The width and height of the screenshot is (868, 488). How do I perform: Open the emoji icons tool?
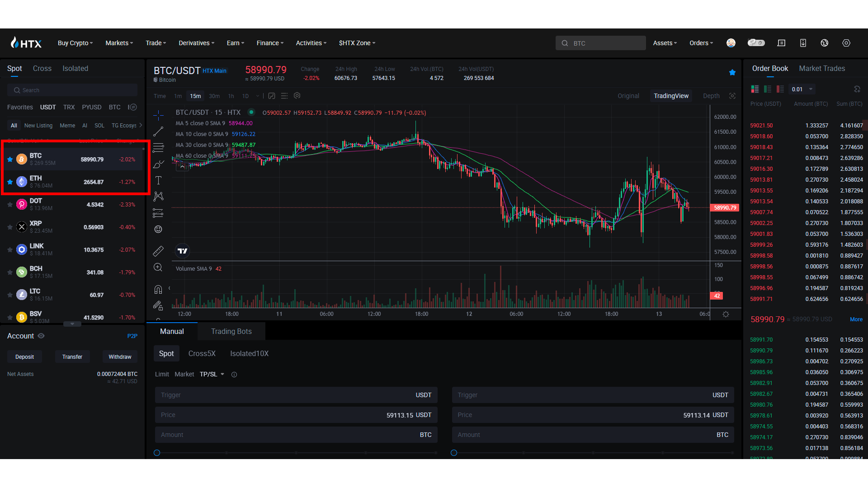pos(158,229)
